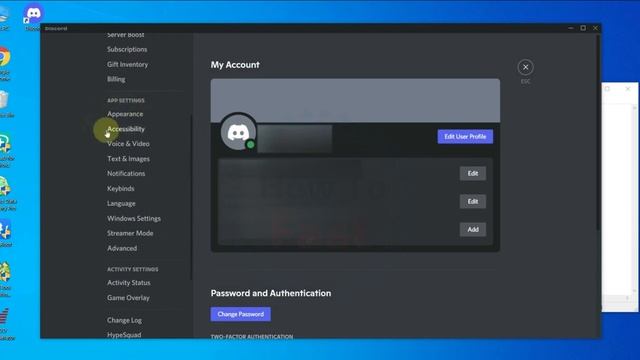This screenshot has height=360, width=640.
Task: Open Gift Inventory settings
Action: pos(127,64)
